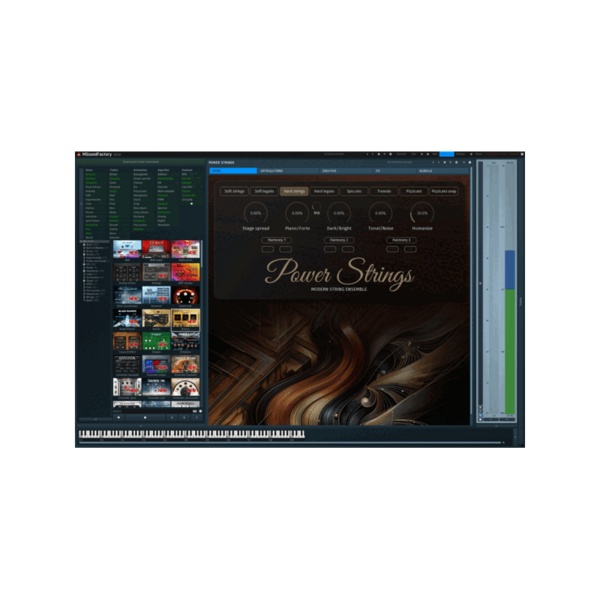Click the left box under Harmony 1
The image size is (600, 600).
(267, 249)
